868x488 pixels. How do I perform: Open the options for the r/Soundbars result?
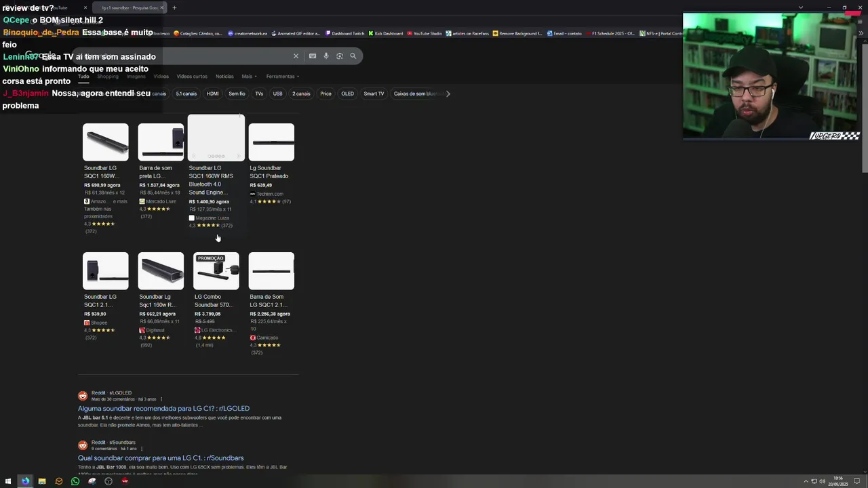click(x=141, y=449)
